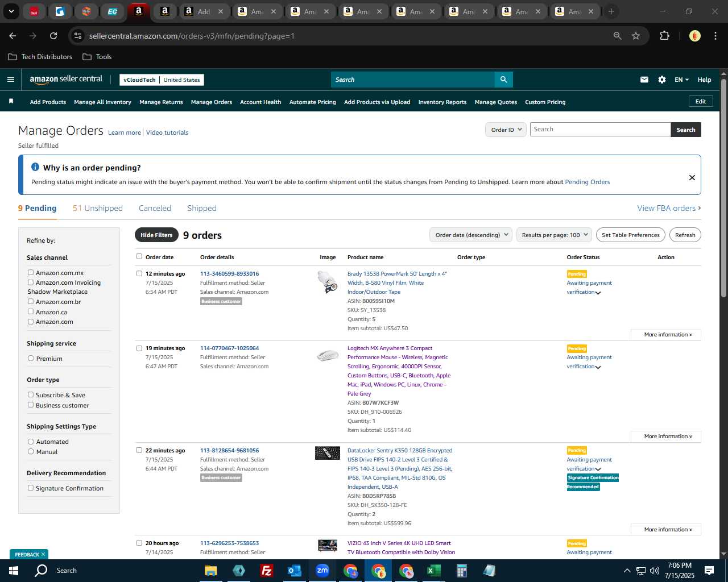Check the Amazon.com Invoicing Shadow Marketplace filter

[31, 282]
